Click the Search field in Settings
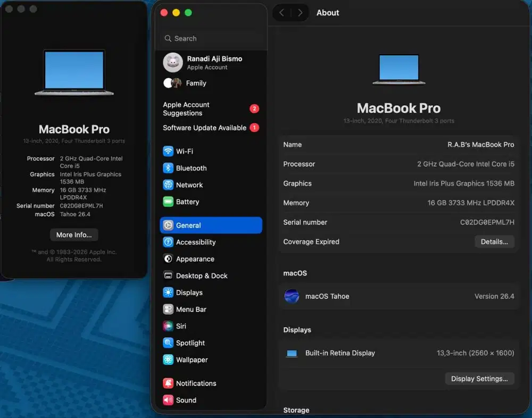This screenshot has height=418, width=532. click(x=211, y=38)
